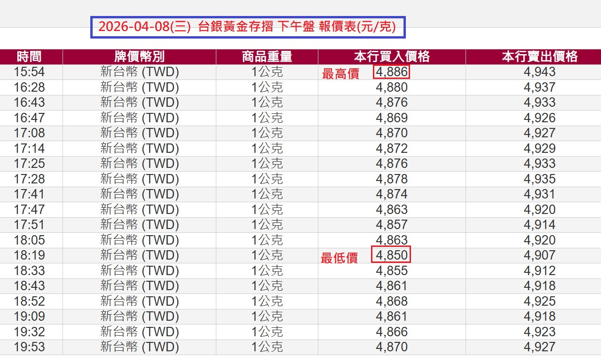601x364 pixels.
Task: Select the 17:47 time cell
Action: tap(31, 210)
